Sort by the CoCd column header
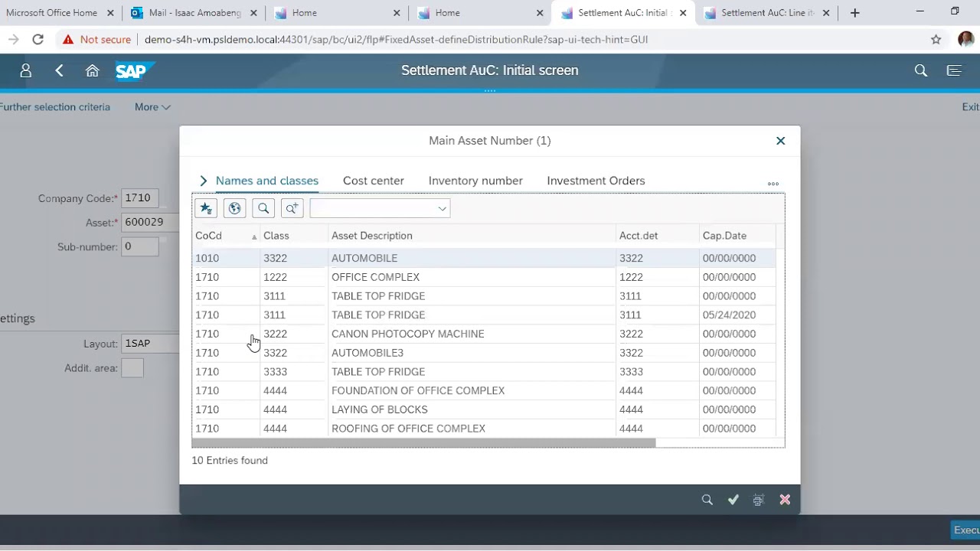The height and width of the screenshot is (551, 980). click(226, 236)
